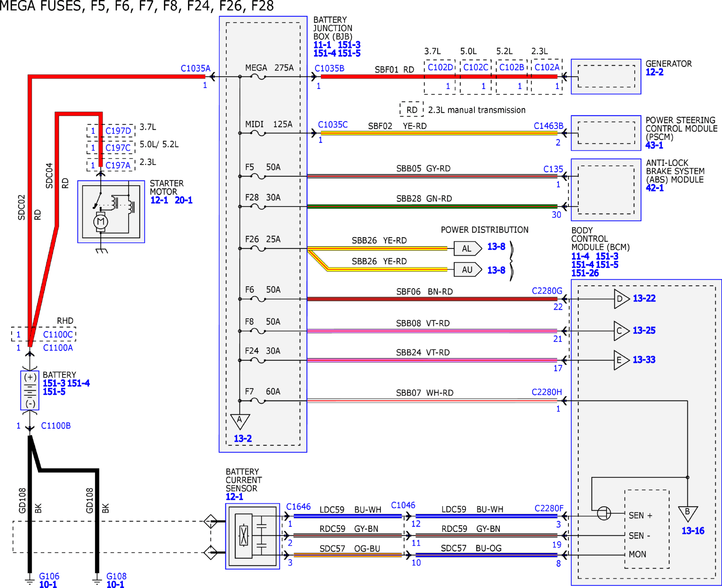Image resolution: width=722 pixels, height=588 pixels.
Task: Click connector label C1646
Action: 298,507
